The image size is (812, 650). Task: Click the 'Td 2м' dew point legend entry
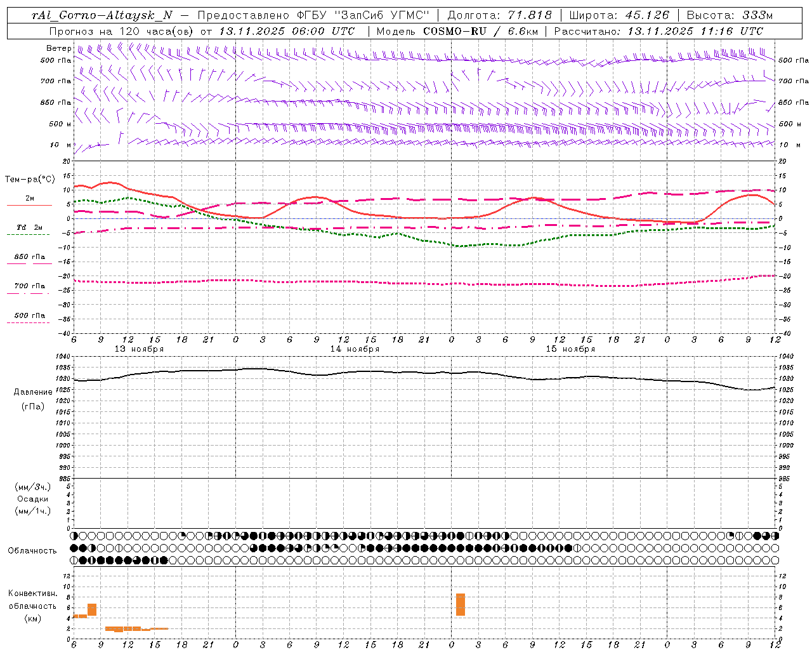[x=29, y=227]
